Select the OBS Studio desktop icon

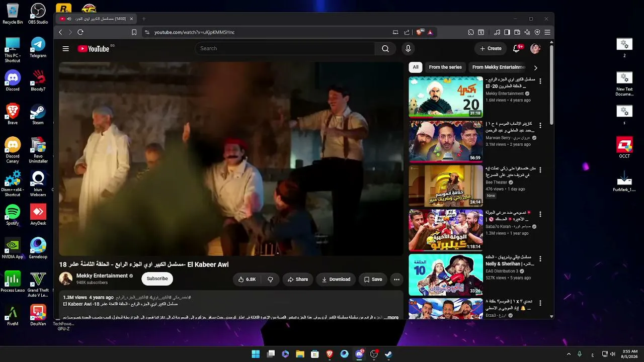(38, 14)
